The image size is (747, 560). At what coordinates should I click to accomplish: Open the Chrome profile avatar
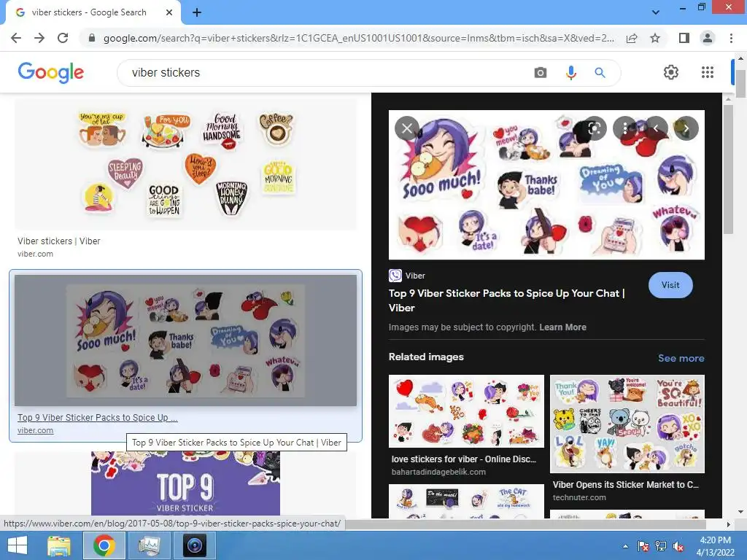click(708, 38)
